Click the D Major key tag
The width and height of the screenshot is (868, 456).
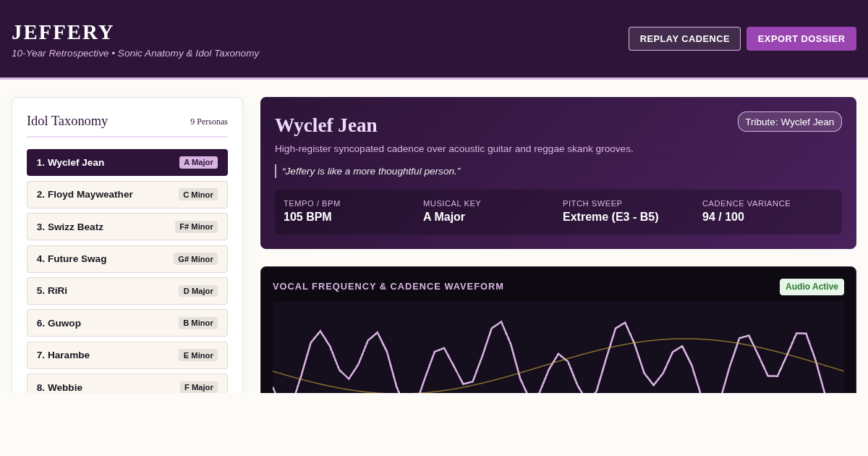(x=198, y=291)
